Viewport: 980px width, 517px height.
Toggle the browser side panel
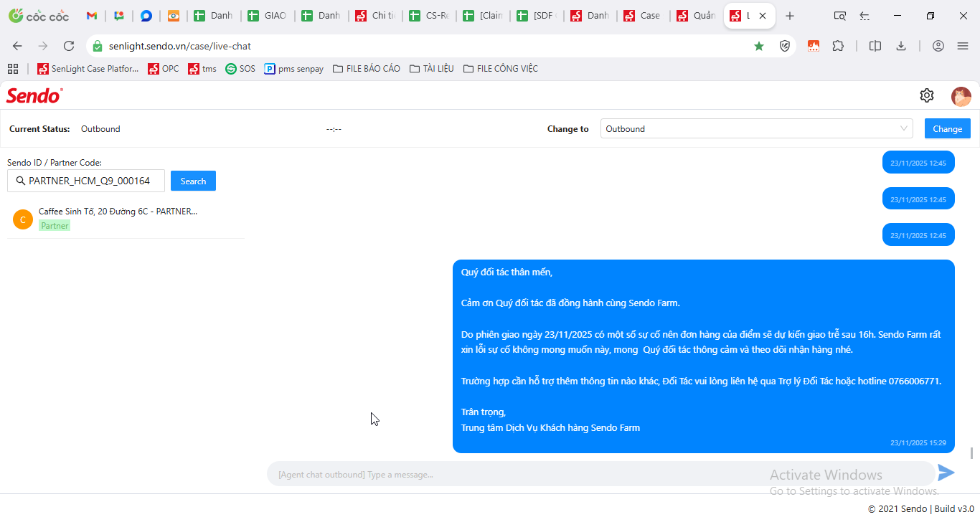click(x=875, y=46)
